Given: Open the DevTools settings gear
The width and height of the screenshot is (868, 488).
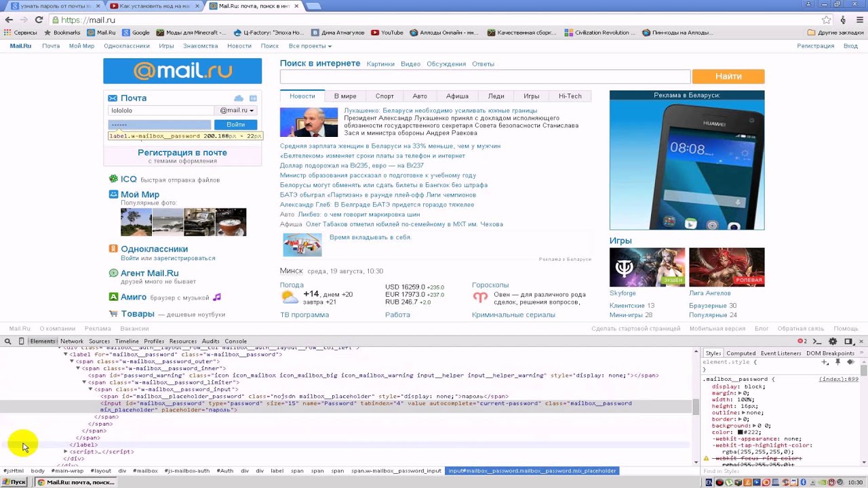Looking at the screenshot, I should [833, 342].
